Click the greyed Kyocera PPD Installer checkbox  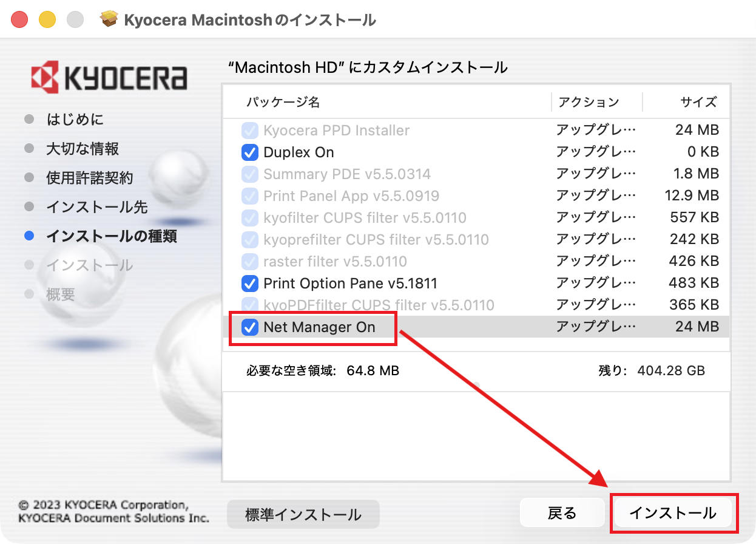pyautogui.click(x=249, y=131)
